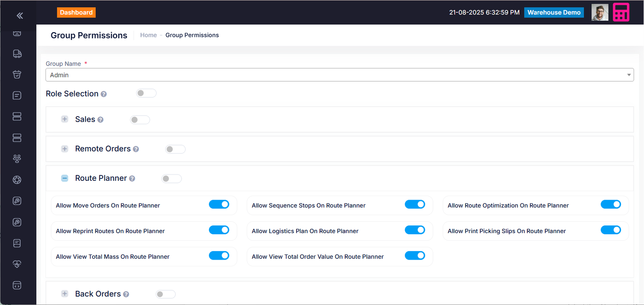Collapse the Route Planner section
644x305 pixels.
pos(65,178)
